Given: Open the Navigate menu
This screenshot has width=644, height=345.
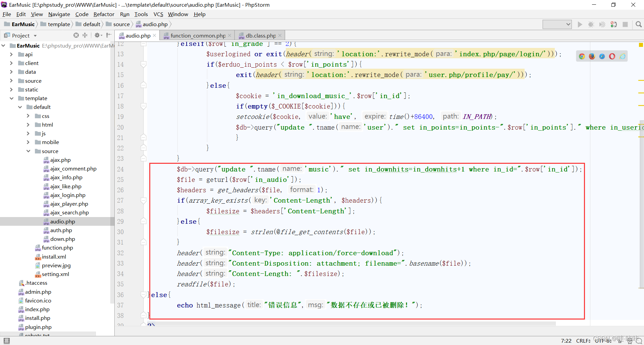Looking at the screenshot, I should click(x=59, y=14).
